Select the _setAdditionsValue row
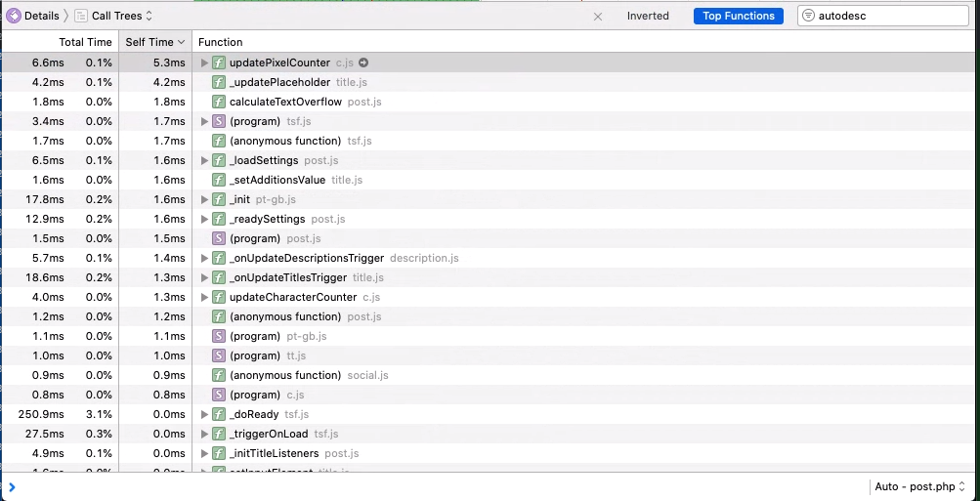The height and width of the screenshot is (501, 980). 488,180
